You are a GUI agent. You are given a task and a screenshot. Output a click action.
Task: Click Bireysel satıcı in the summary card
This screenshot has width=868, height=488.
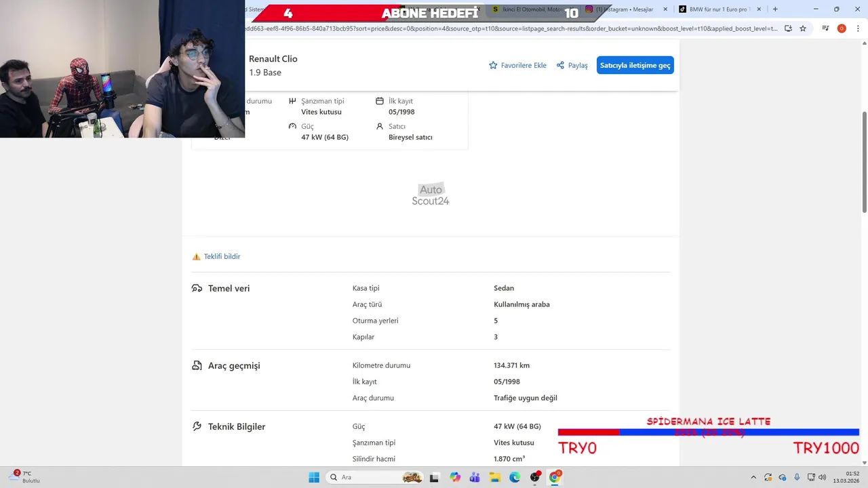pyautogui.click(x=410, y=137)
